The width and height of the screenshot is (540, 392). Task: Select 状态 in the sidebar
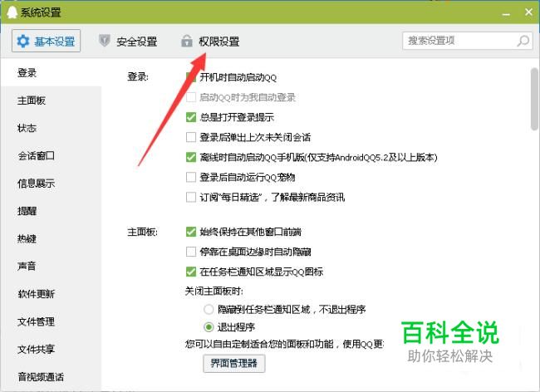click(51, 128)
